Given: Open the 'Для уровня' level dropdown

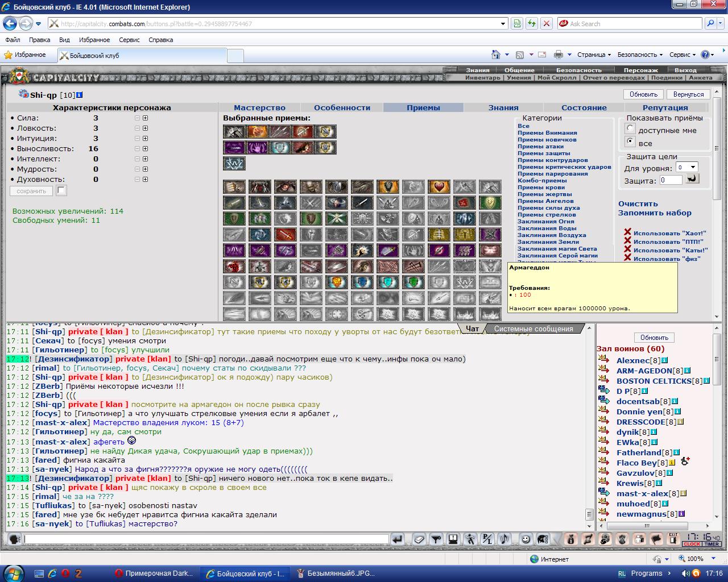Looking at the screenshot, I should (686, 167).
